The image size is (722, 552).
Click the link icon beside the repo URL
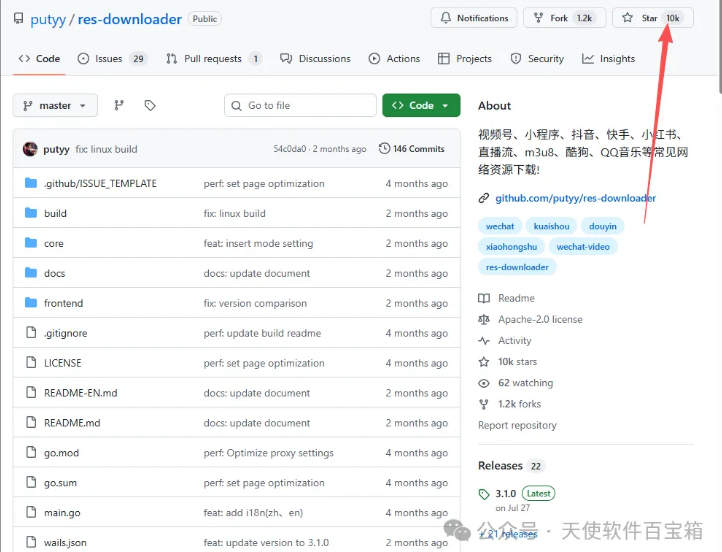(483, 198)
